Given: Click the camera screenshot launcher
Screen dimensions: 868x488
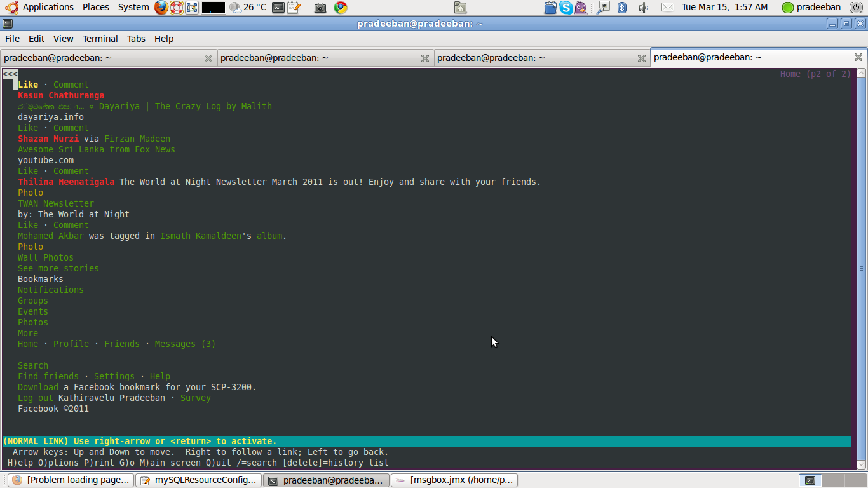Looking at the screenshot, I should click(320, 8).
